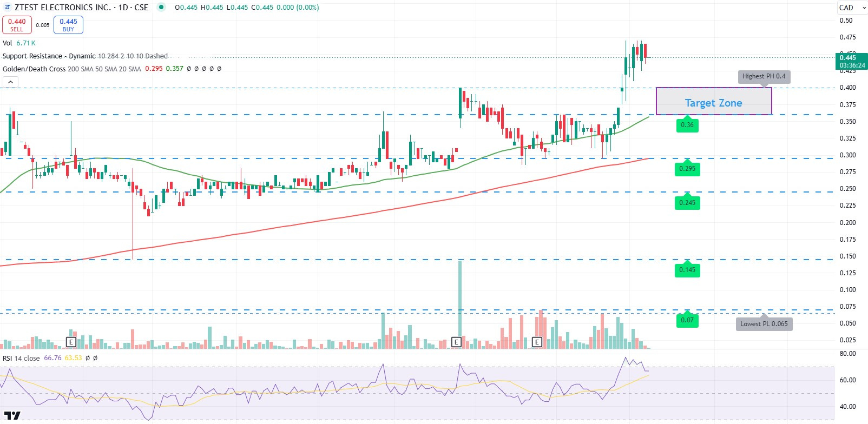Click the TradingView logo in the corner
The height and width of the screenshot is (424, 868).
(x=12, y=415)
